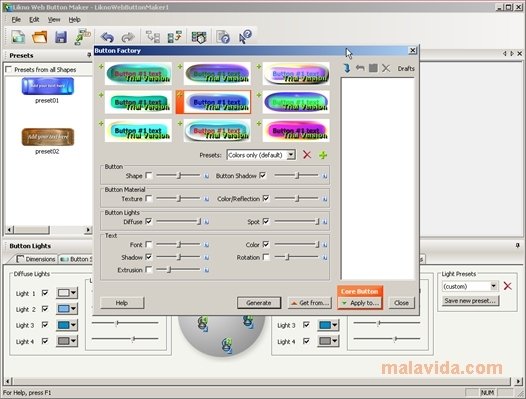Select the highlighted blue center button variant

pyautogui.click(x=217, y=102)
